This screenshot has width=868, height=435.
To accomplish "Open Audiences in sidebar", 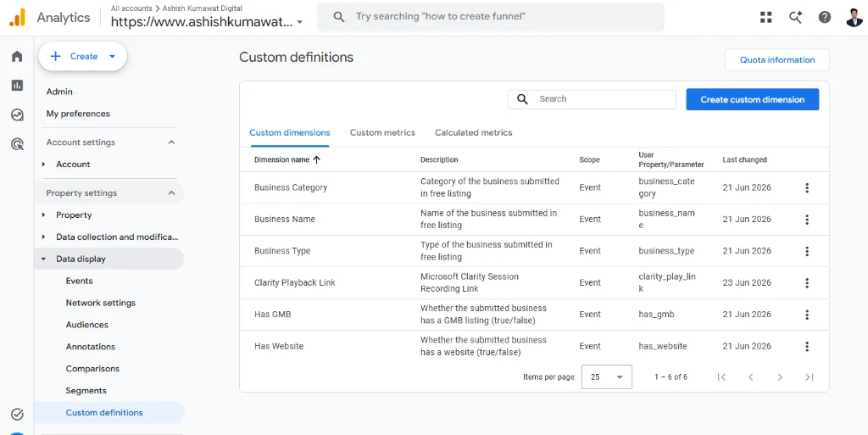I will (x=87, y=325).
